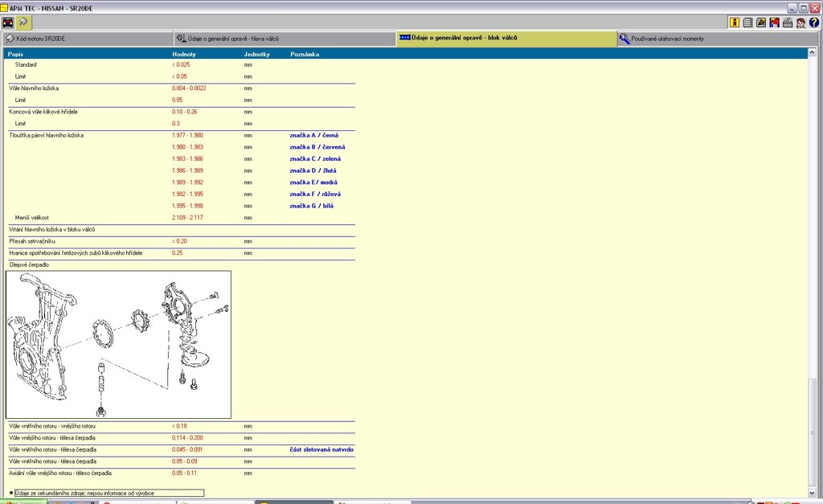823x504 pixels.
Task: Click the scroll up arrow of vertical scrollbar
Action: point(813,53)
